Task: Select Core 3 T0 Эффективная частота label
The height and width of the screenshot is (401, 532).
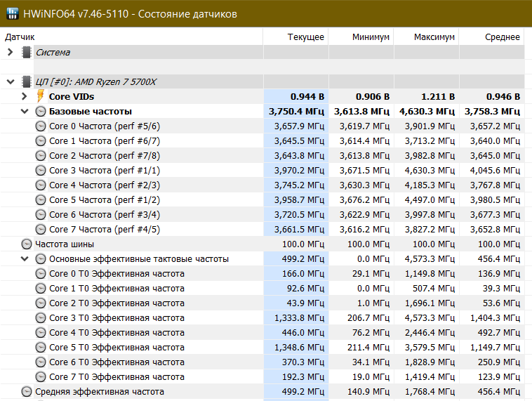Action: click(117, 318)
